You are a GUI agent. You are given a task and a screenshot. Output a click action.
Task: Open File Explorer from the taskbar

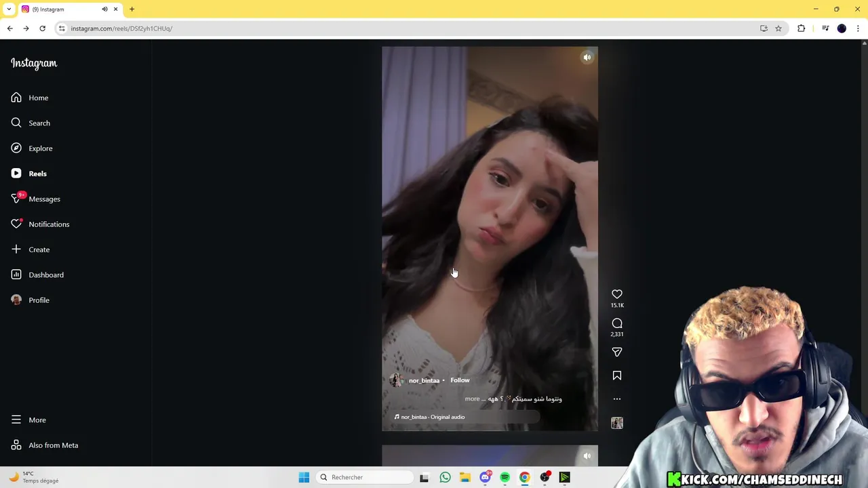(465, 477)
